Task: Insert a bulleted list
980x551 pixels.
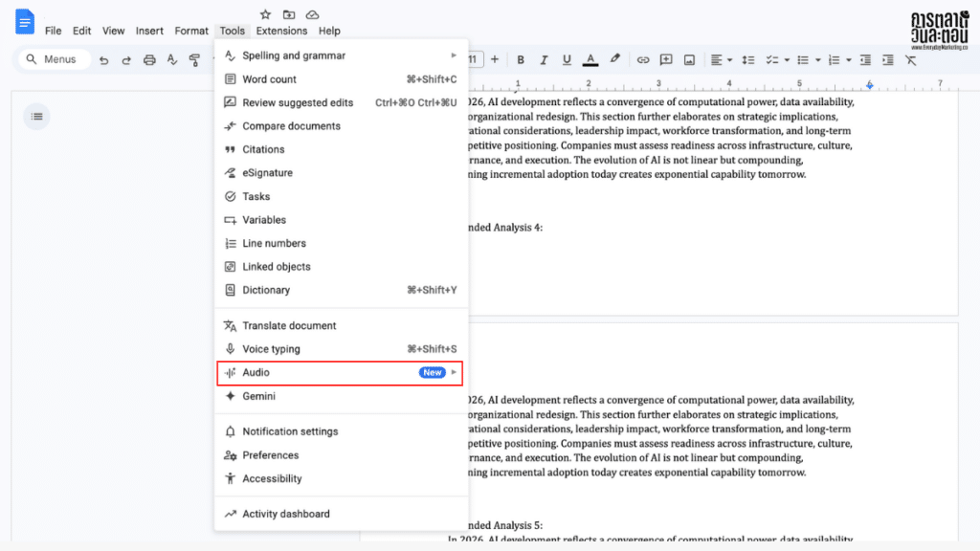Action: coord(803,60)
